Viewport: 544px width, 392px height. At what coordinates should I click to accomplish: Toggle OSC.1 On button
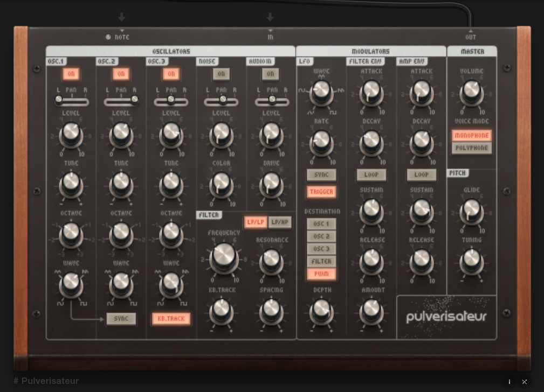point(71,74)
